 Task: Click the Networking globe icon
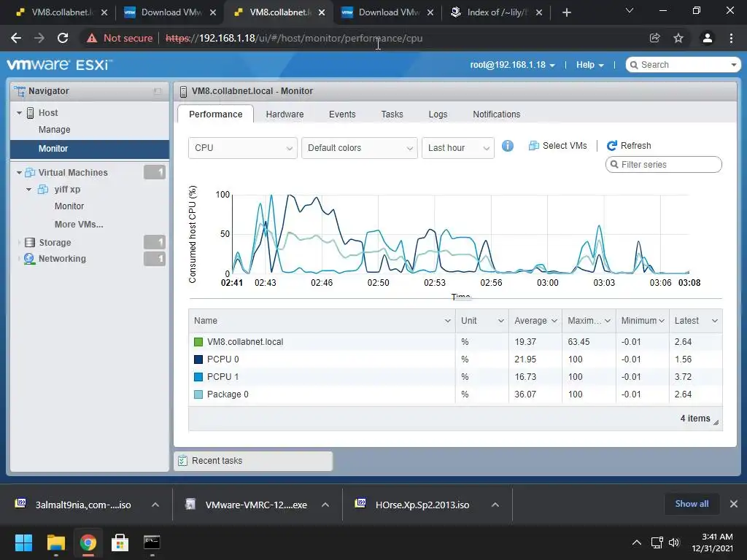coord(29,259)
